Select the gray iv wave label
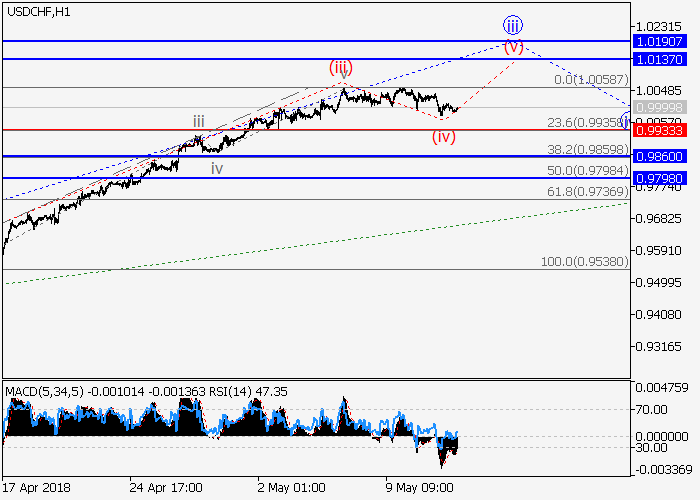 point(216,168)
